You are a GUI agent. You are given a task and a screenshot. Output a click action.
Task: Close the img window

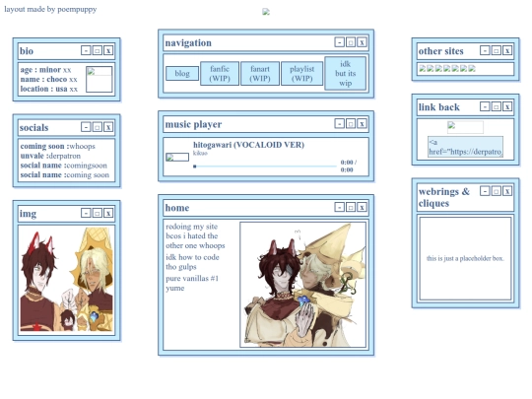pyautogui.click(x=108, y=213)
